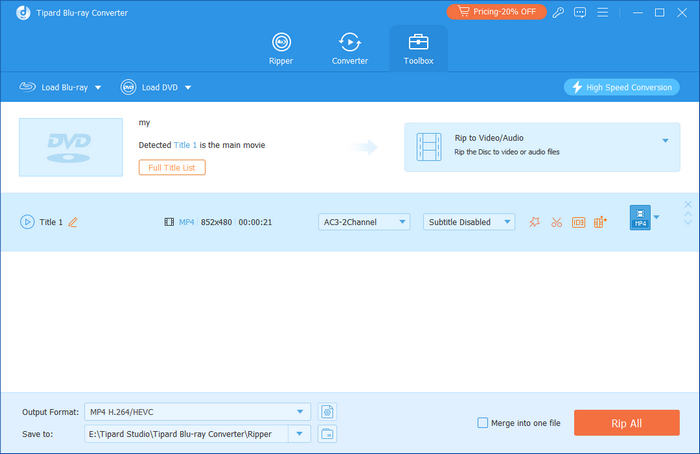
Task: Open the Full Title List
Action: (172, 167)
